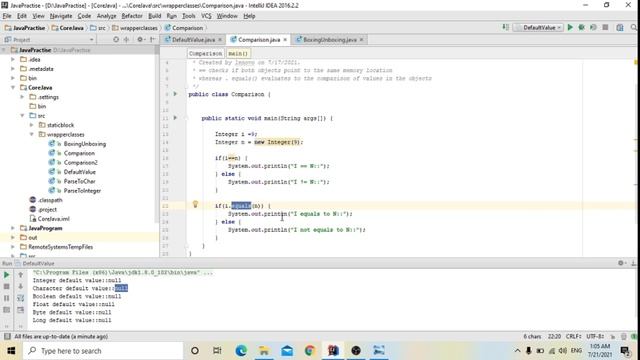Open the DefaultValue run configuration dropdown
Image resolution: width=640 pixels, height=360 pixels.
tap(538, 27)
